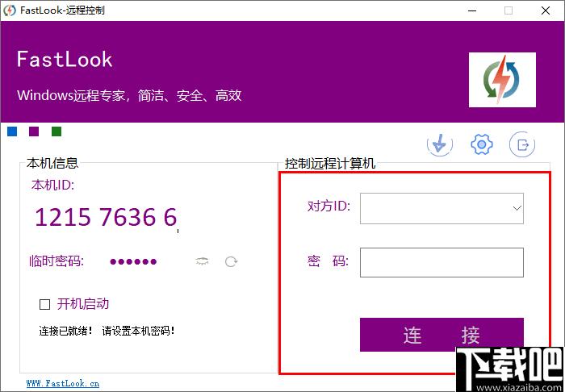Click the 临时密码 label

tap(56, 261)
